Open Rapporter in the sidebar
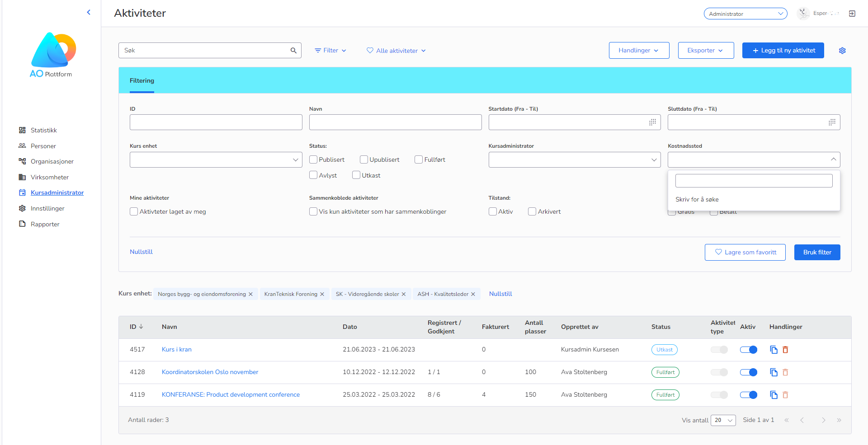Viewport: 868px width, 445px height. (45, 224)
